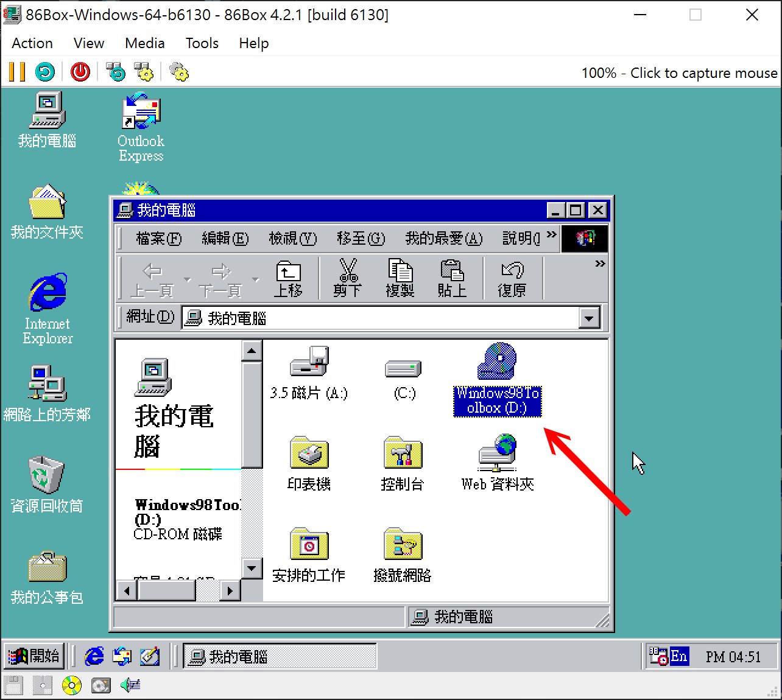Select the 印表機 printers folder
Screen dimensions: 782x700
point(309,464)
